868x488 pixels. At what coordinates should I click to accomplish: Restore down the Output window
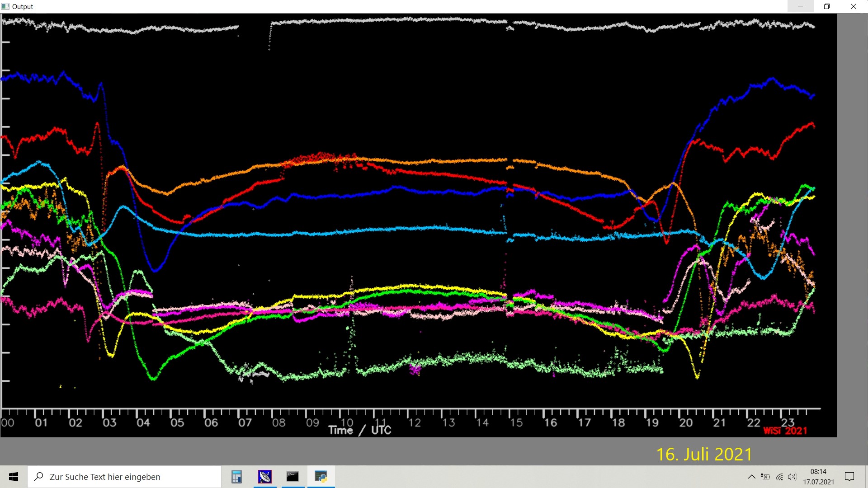[x=827, y=6]
